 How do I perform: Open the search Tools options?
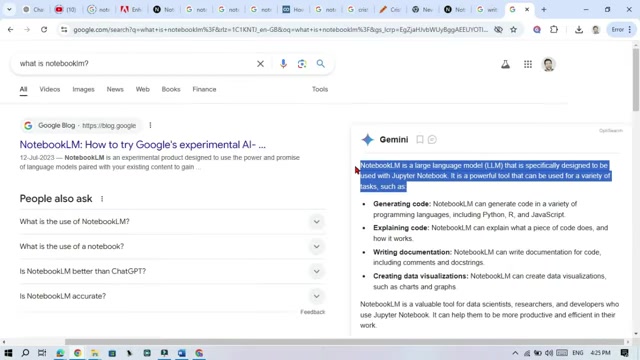point(320,89)
